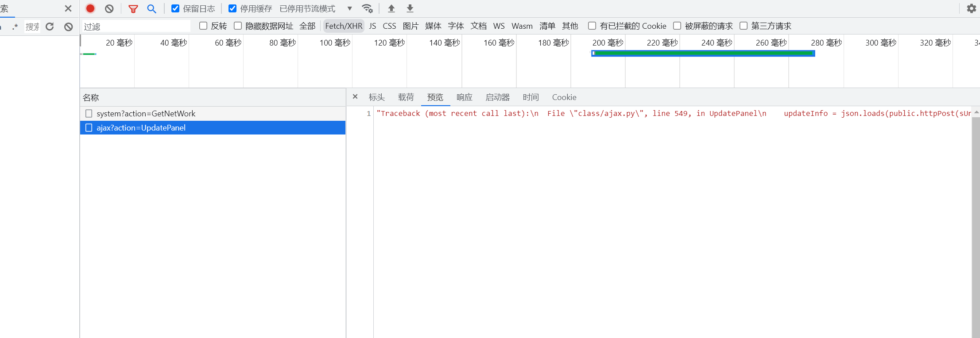Click scrollbar up arrow in preview
Image resolution: width=980 pixels, height=338 pixels.
(x=976, y=112)
